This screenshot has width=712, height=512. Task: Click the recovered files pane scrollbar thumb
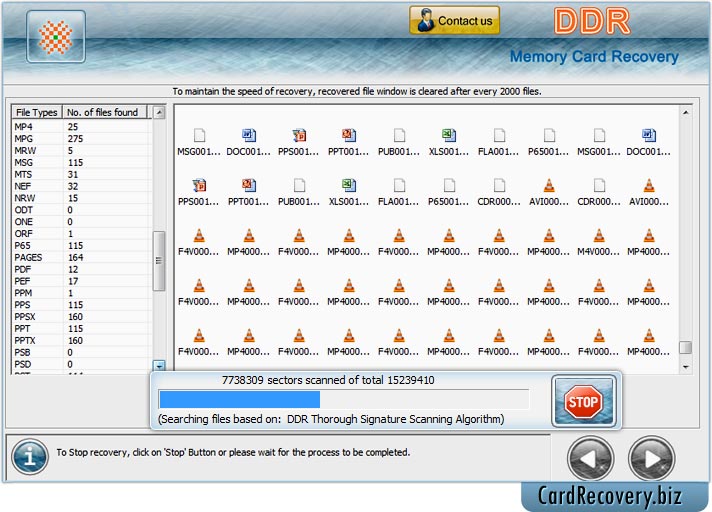[686, 347]
